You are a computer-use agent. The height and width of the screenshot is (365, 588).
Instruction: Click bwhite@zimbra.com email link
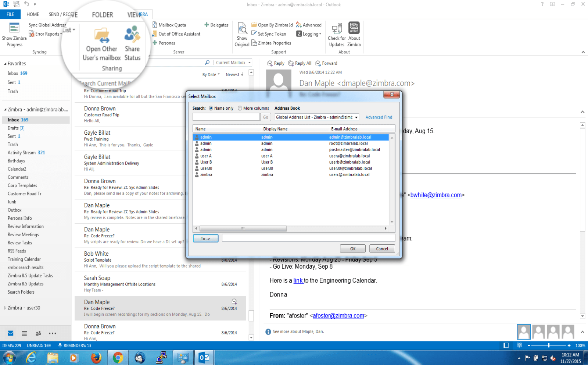point(436,195)
